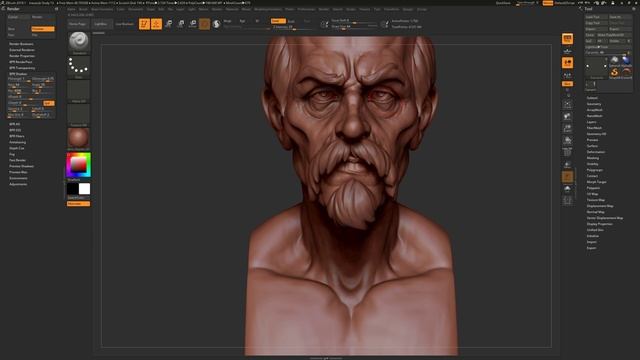Expand the Geometry section
This screenshot has height=360, width=640.
pos(594,104)
